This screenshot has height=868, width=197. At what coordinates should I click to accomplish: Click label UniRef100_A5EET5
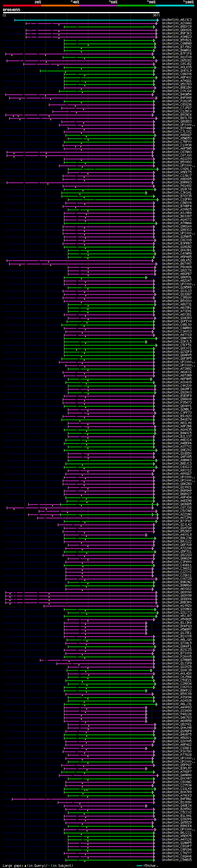tap(177, 172)
